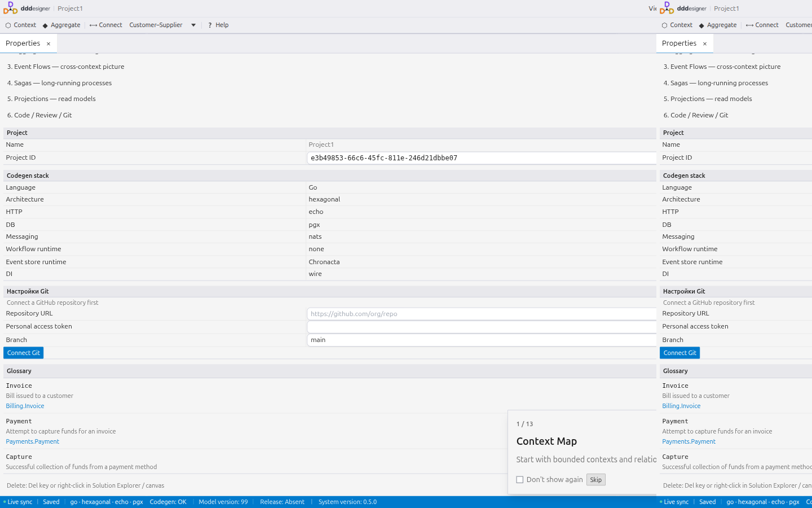Click 'System version: 0.5.0' in the status bar
The height and width of the screenshot is (508, 812).
coord(347,502)
